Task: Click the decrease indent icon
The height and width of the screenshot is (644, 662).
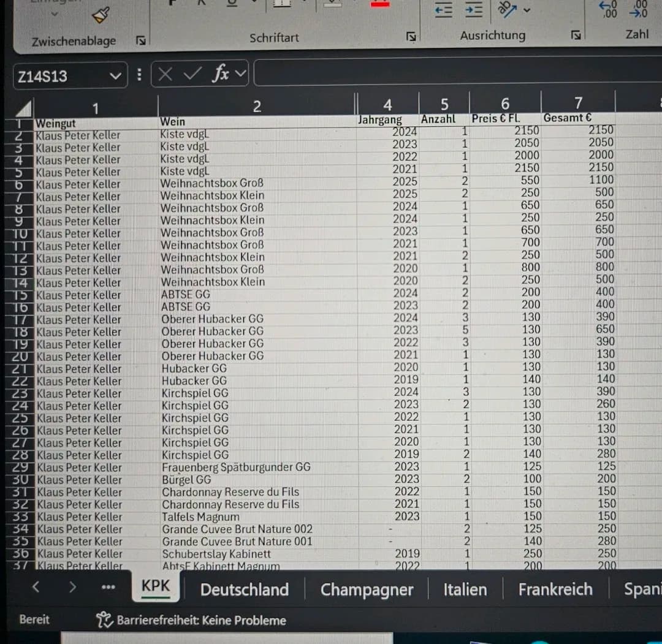Action: click(443, 10)
